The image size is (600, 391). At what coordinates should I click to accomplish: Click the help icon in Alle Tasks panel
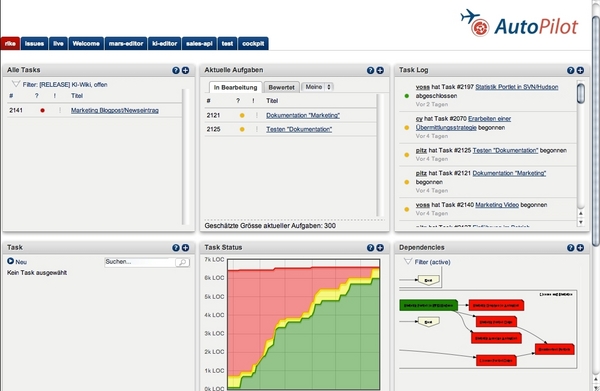click(x=176, y=70)
